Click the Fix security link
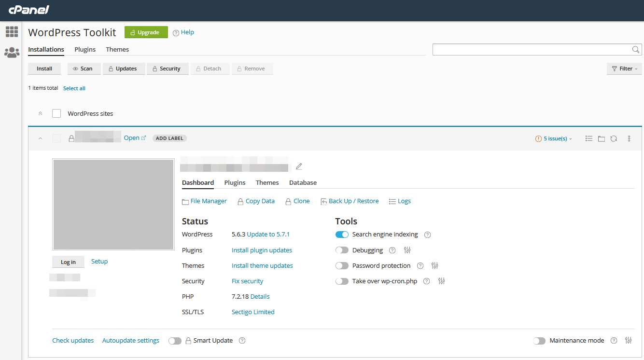Viewport: 644px width, 360px height. point(248,281)
